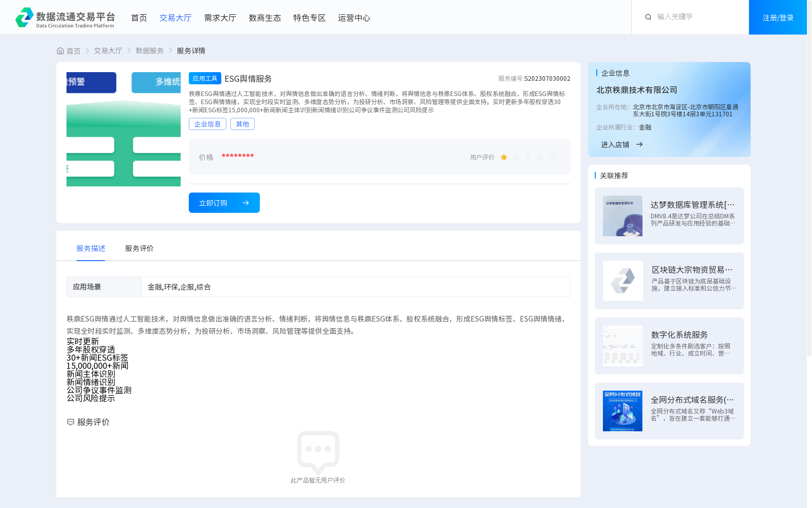Click the 15,000,000+新闻 line
The image size is (812, 508).
click(97, 366)
